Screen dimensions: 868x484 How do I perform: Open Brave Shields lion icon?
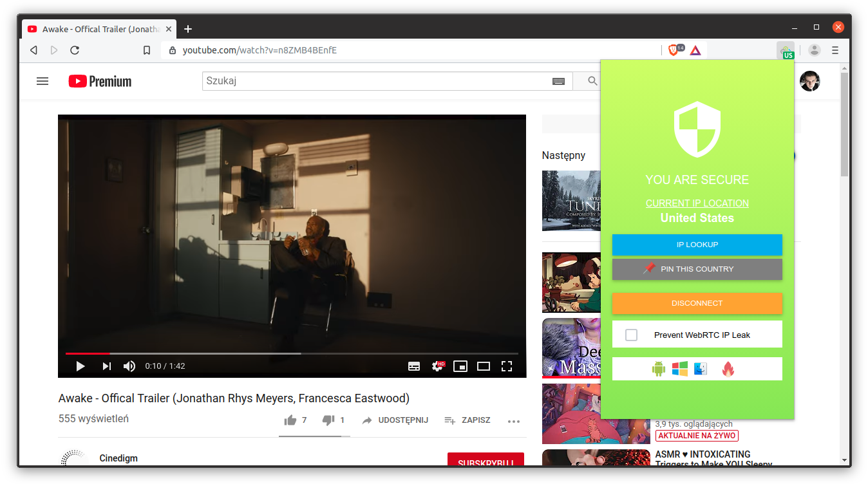tap(674, 50)
